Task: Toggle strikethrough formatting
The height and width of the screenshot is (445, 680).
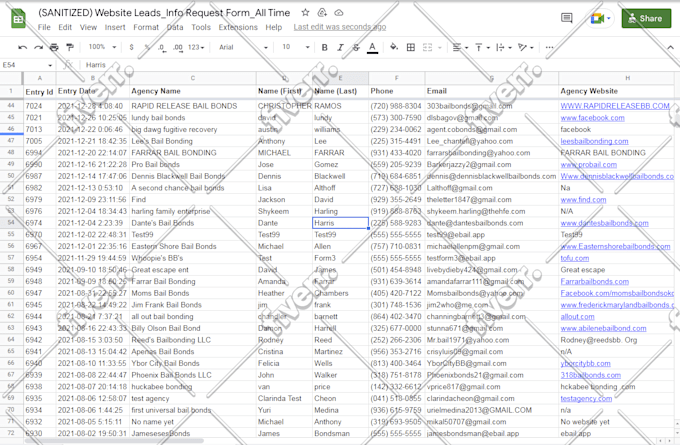Action: pos(356,47)
